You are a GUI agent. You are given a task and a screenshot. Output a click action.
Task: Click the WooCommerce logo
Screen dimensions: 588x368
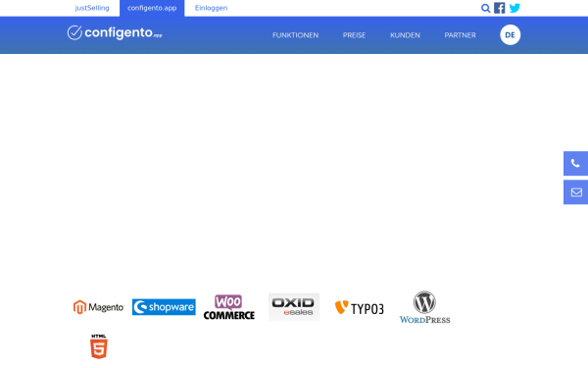click(229, 307)
